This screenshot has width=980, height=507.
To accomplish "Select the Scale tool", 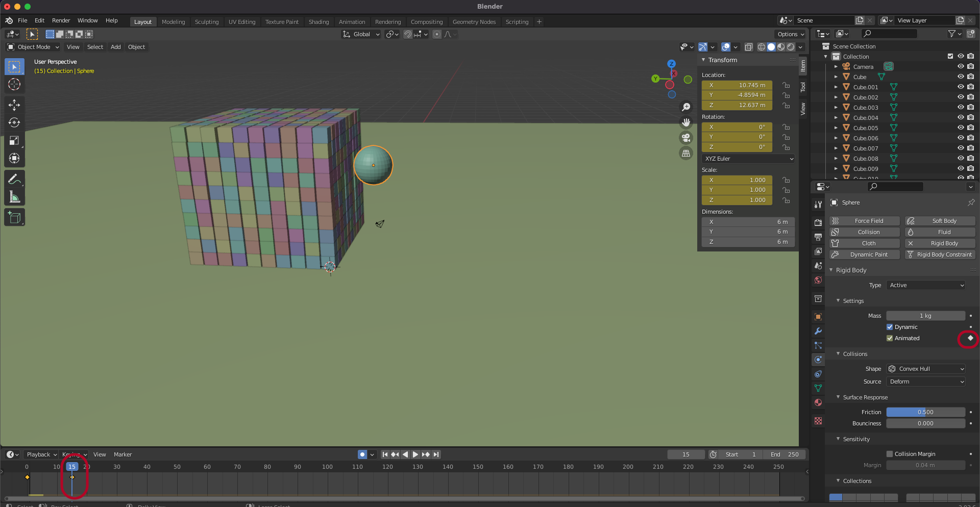I will tap(14, 140).
